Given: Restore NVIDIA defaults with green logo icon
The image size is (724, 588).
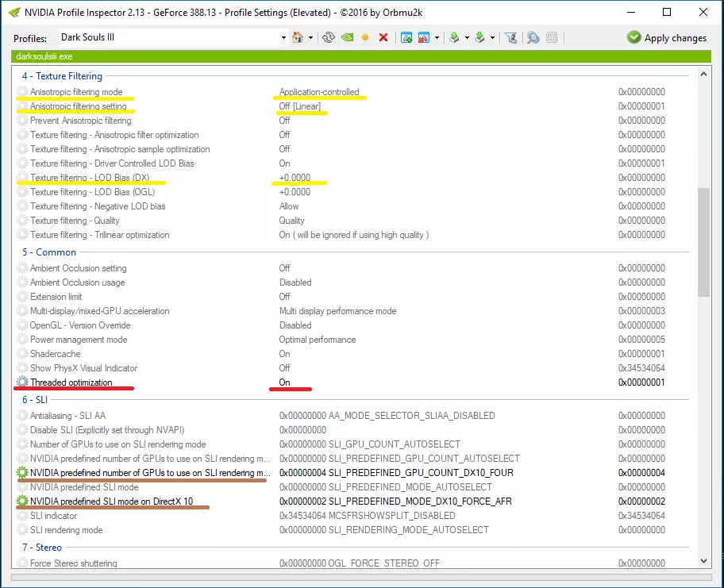Looking at the screenshot, I should (347, 37).
